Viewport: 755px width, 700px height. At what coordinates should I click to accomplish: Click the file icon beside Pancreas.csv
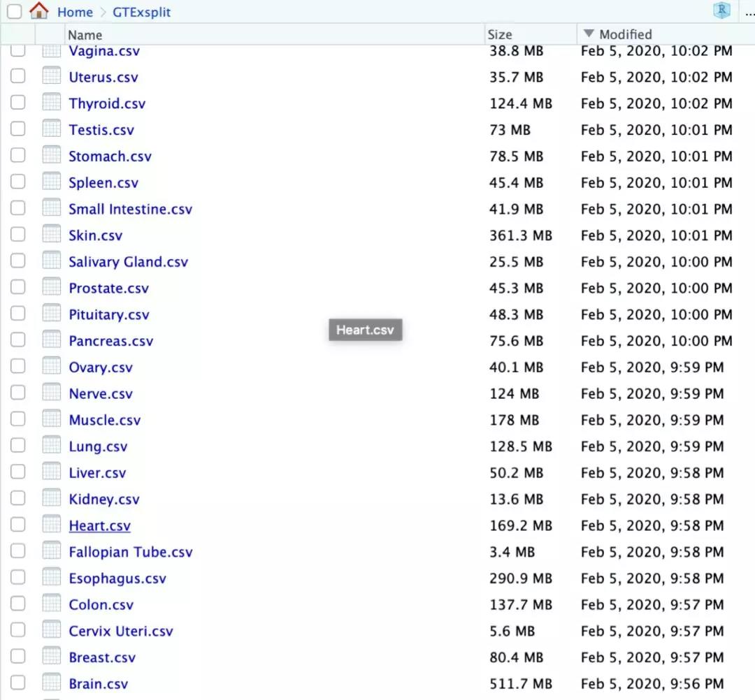pos(52,340)
